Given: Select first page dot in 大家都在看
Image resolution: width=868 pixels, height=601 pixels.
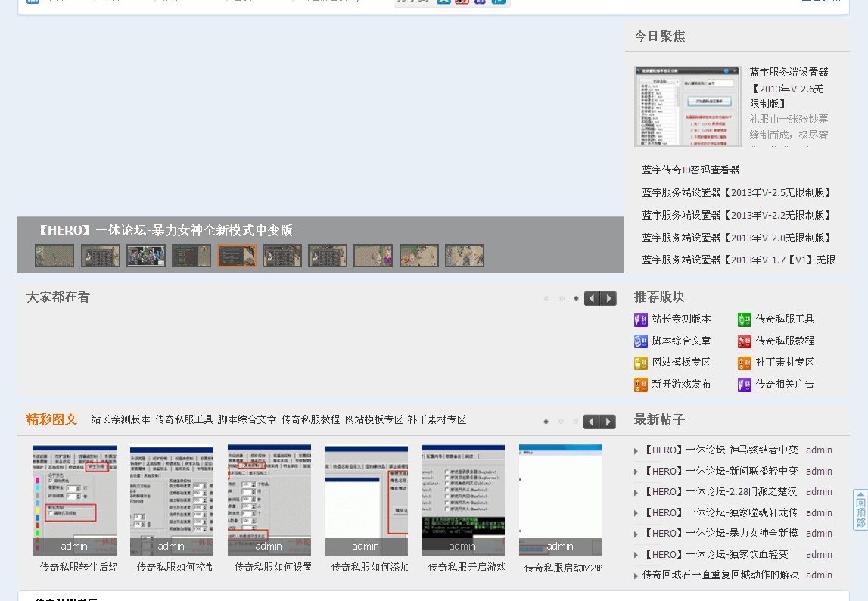Looking at the screenshot, I should [546, 298].
